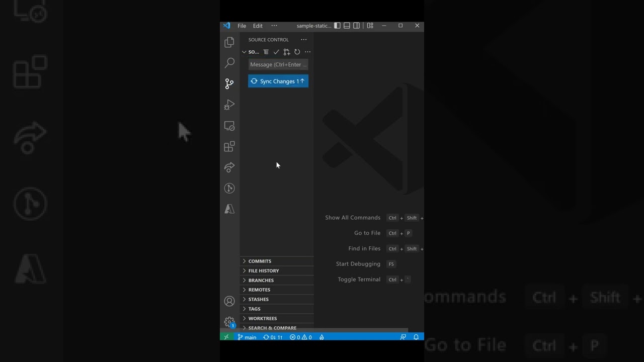
Task: Open Customize Layout icon in title bar
Action: pos(370,26)
